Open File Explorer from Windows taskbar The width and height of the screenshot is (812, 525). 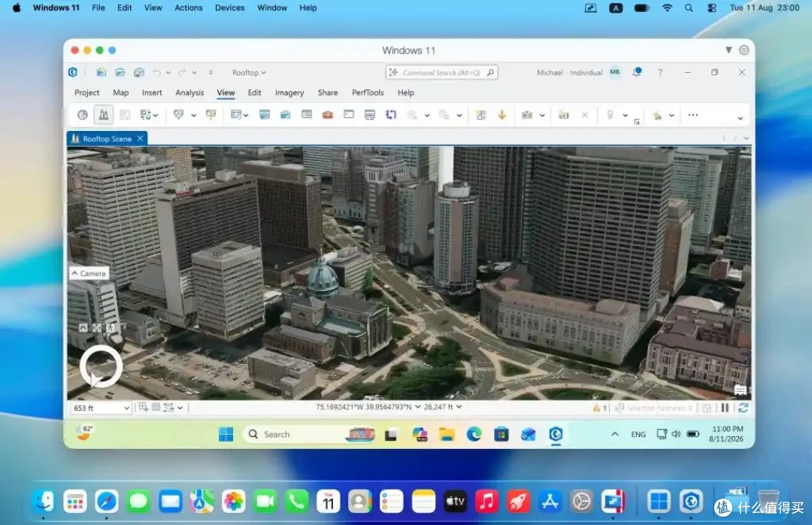[447, 434]
